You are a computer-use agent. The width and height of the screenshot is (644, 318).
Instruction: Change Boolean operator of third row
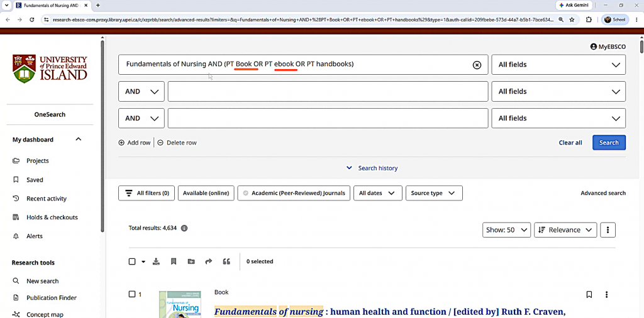(x=142, y=118)
